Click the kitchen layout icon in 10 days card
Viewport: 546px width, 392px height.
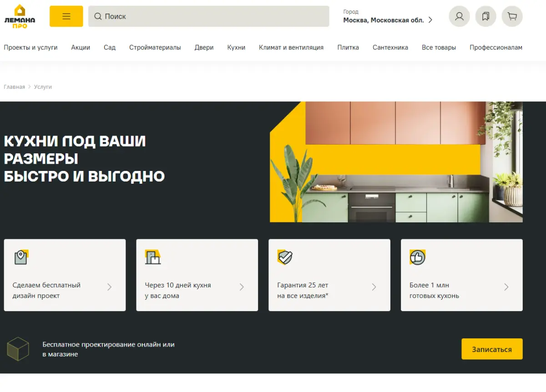(153, 257)
